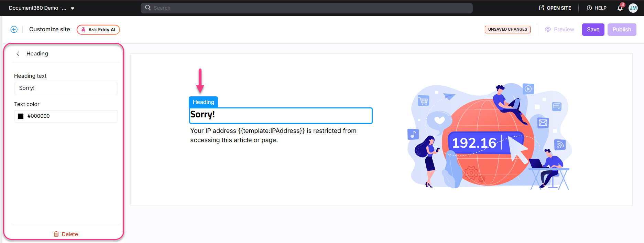Click the back arrow circle icon
Screen dimensions: 644x243
click(14, 30)
